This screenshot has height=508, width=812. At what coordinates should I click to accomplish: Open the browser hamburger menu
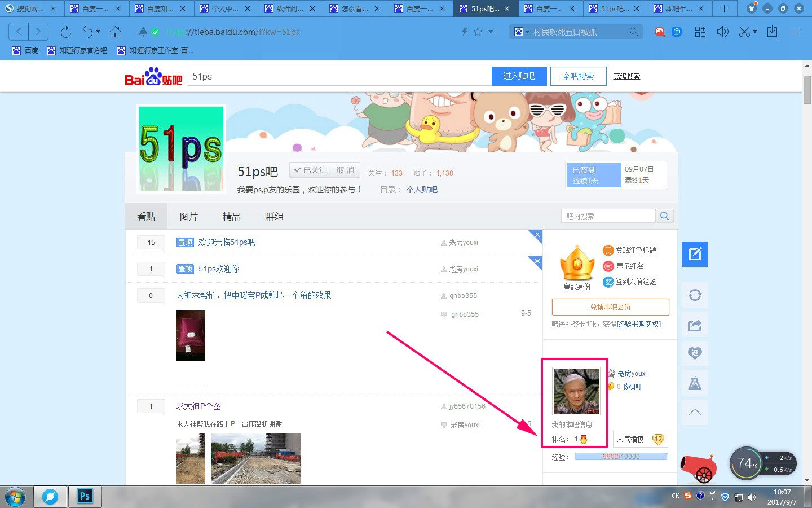click(x=795, y=32)
